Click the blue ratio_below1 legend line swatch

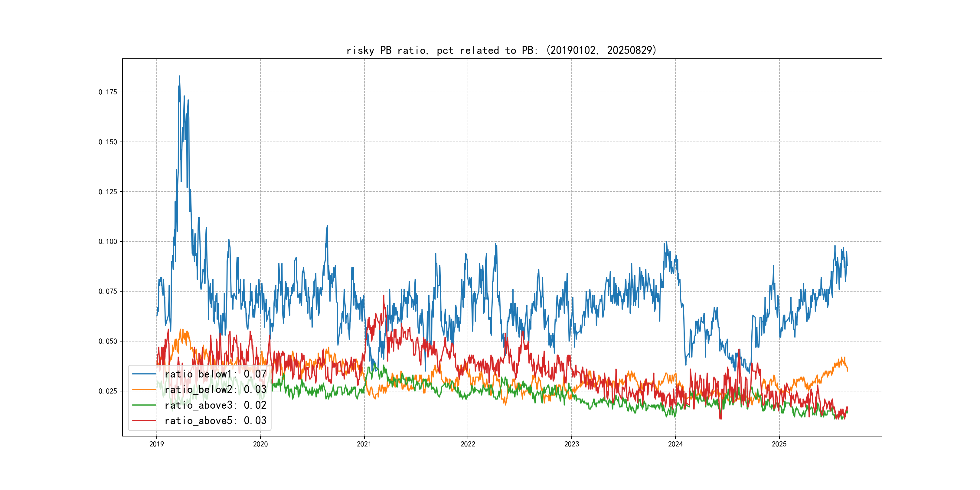click(144, 374)
